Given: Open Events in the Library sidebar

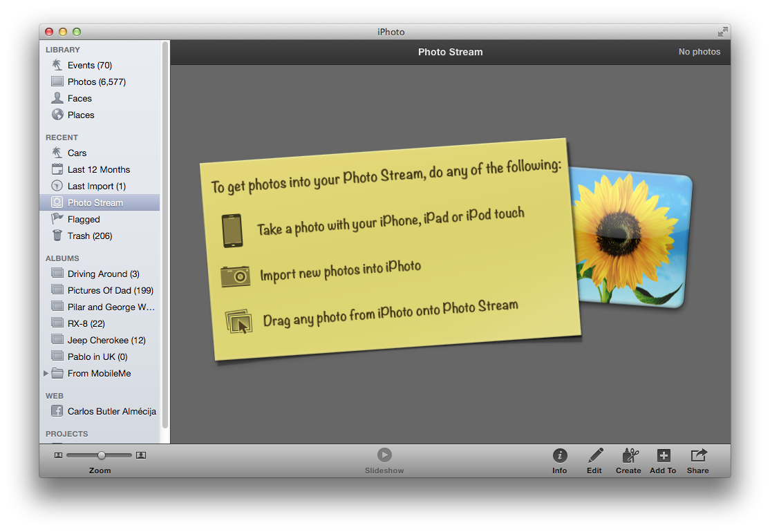Looking at the screenshot, I should [100, 65].
